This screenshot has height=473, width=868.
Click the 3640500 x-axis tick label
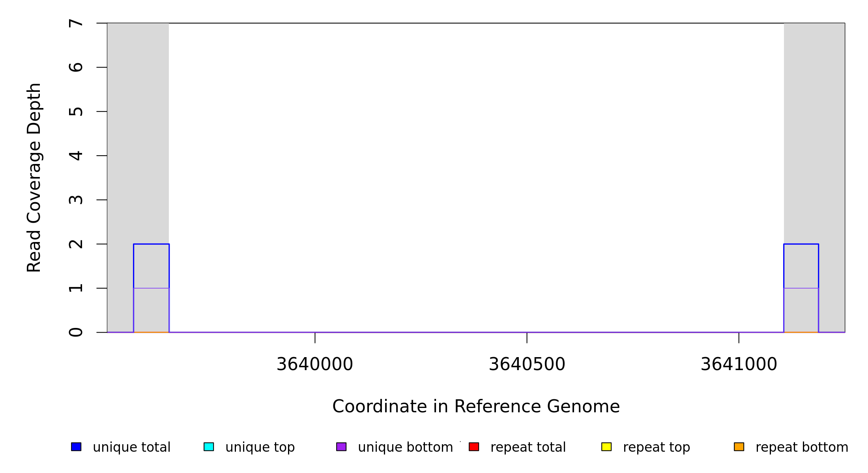[527, 364]
